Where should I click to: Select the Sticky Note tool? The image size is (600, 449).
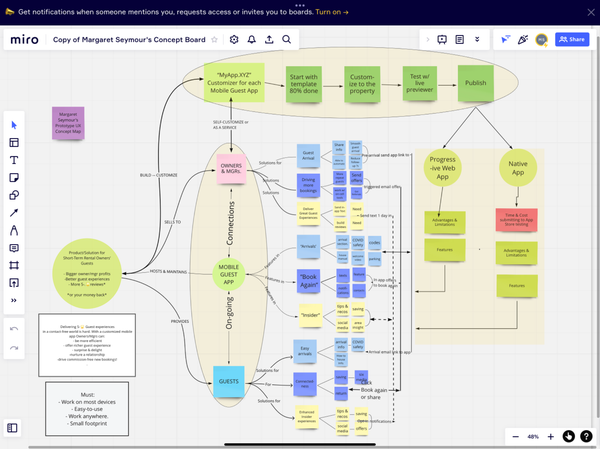point(14,177)
